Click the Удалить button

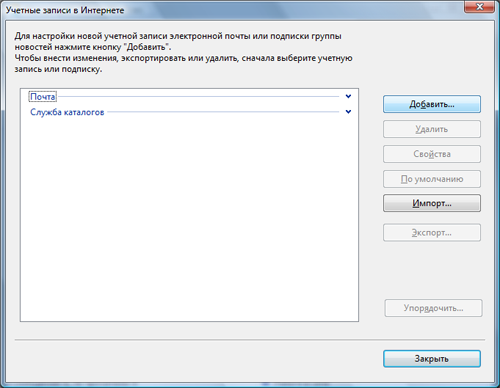(432, 129)
